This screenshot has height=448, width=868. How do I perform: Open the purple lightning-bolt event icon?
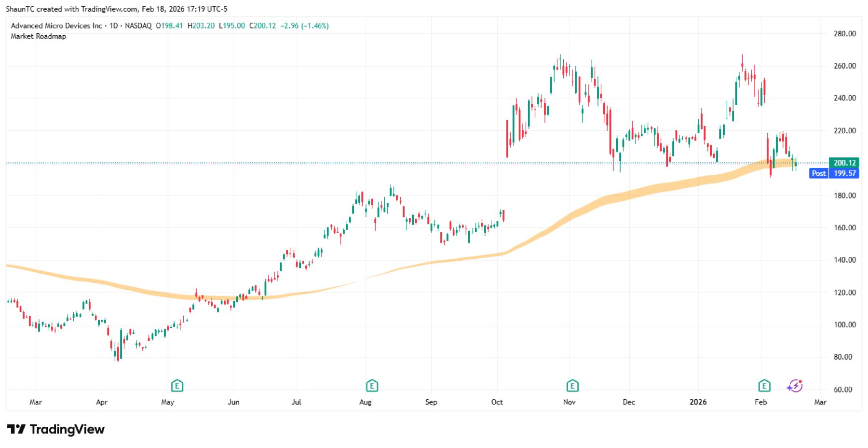tap(795, 386)
